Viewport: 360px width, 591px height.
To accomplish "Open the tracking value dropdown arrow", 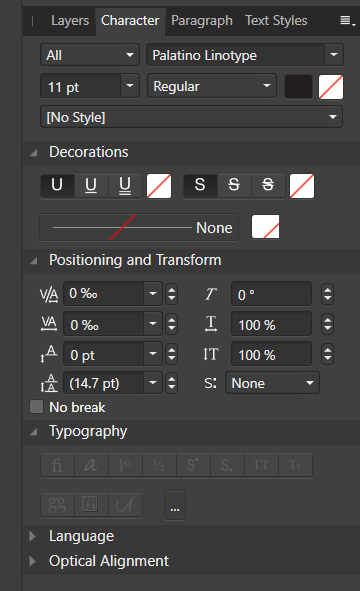I will click(153, 323).
